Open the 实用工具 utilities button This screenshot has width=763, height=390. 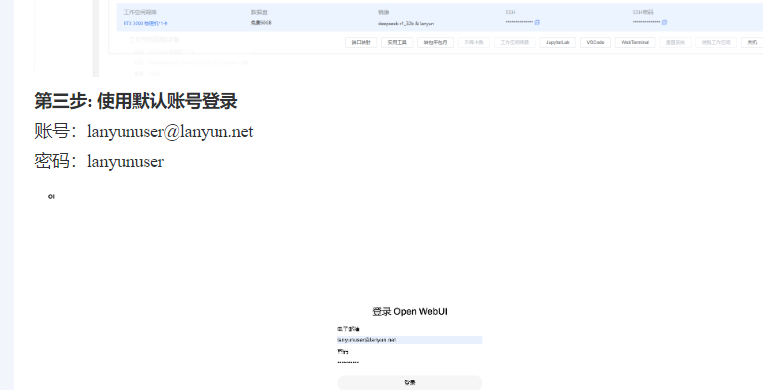pos(397,42)
